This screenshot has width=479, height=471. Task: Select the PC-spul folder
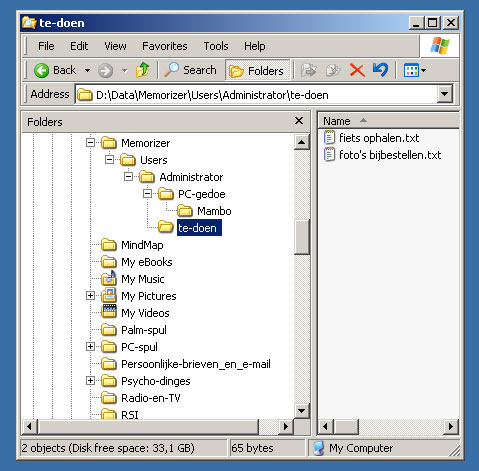(139, 347)
